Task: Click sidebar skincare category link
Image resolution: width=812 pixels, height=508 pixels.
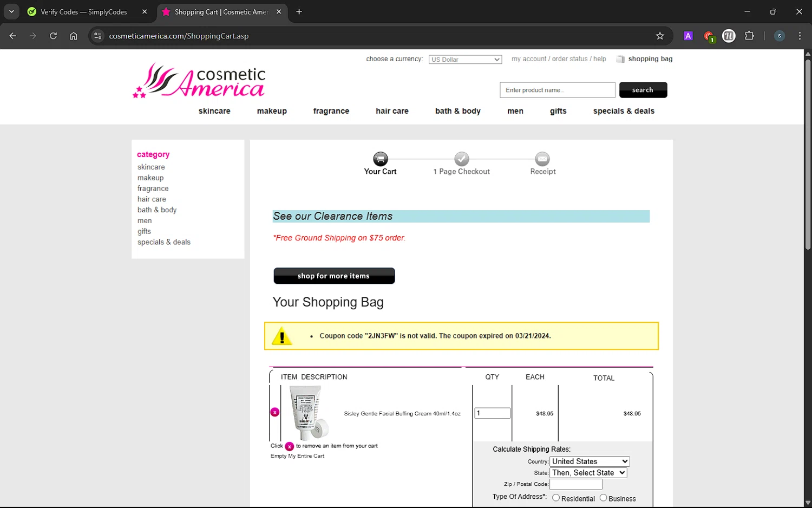Action: coord(151,167)
